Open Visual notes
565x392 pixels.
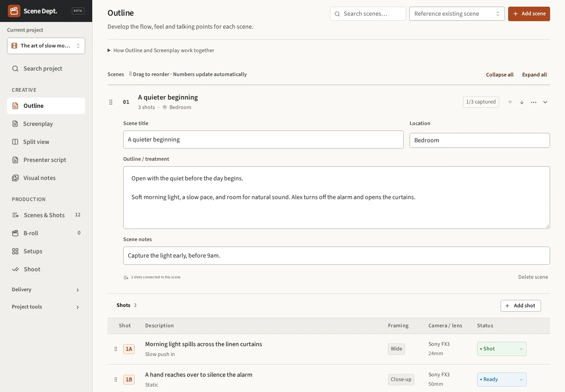tap(46, 178)
